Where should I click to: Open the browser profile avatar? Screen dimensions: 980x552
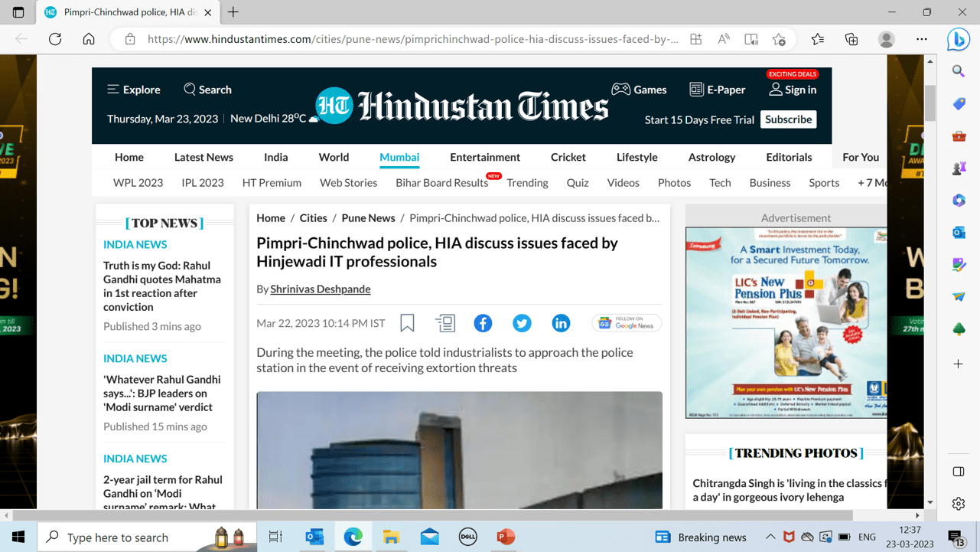[x=887, y=39]
